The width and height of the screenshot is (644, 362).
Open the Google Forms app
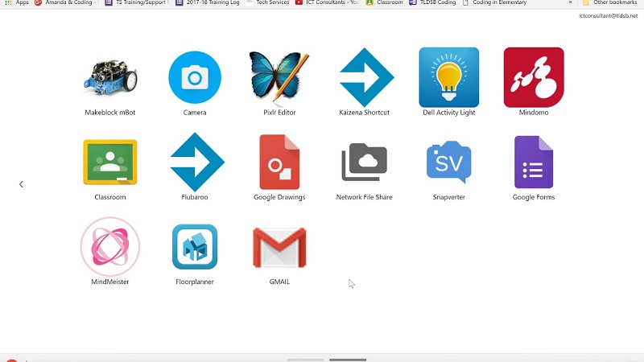click(x=534, y=162)
